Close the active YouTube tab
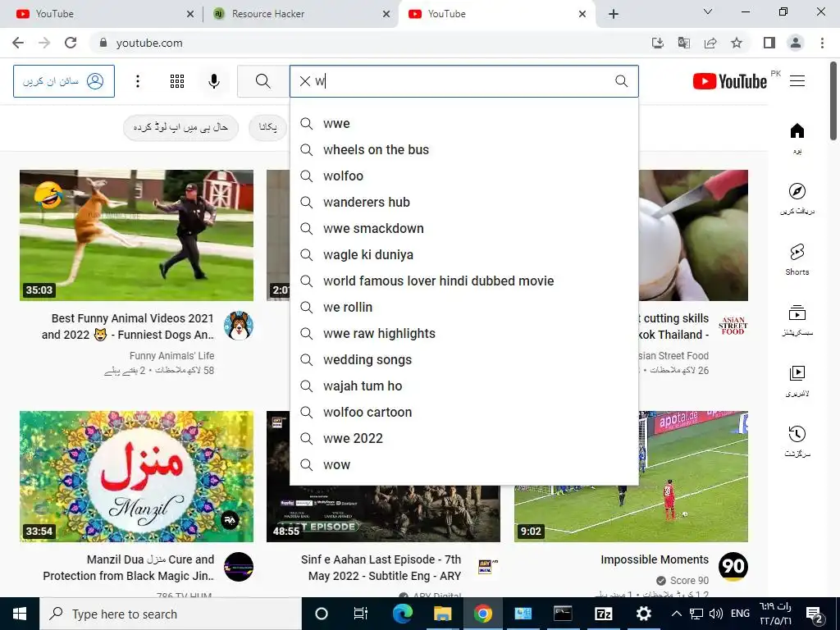Image resolution: width=840 pixels, height=630 pixels. (x=582, y=14)
